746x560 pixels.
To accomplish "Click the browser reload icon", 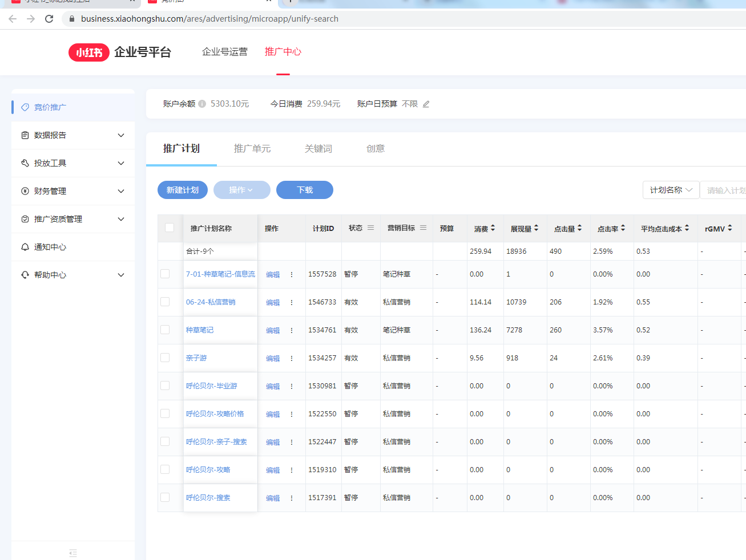I will (x=49, y=18).
